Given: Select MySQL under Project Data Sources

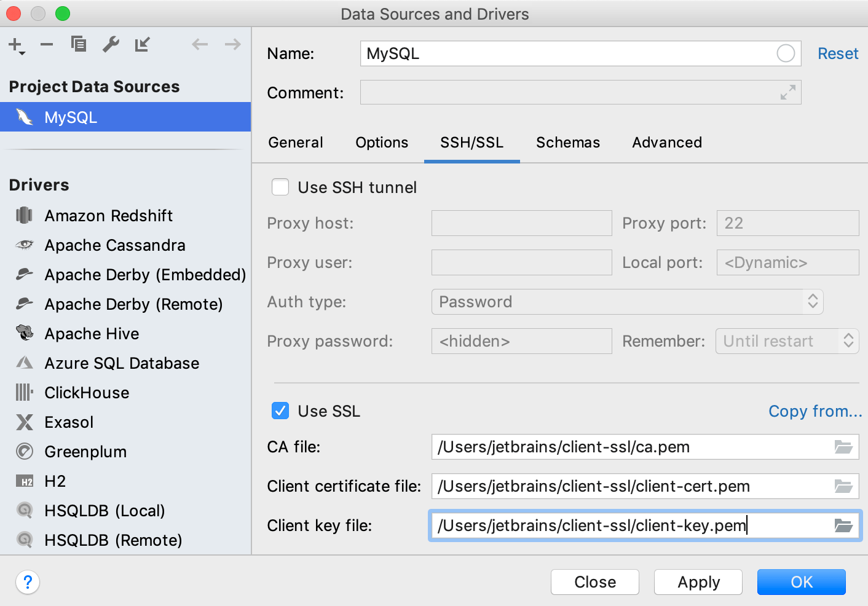Looking at the screenshot, I should 125,117.
